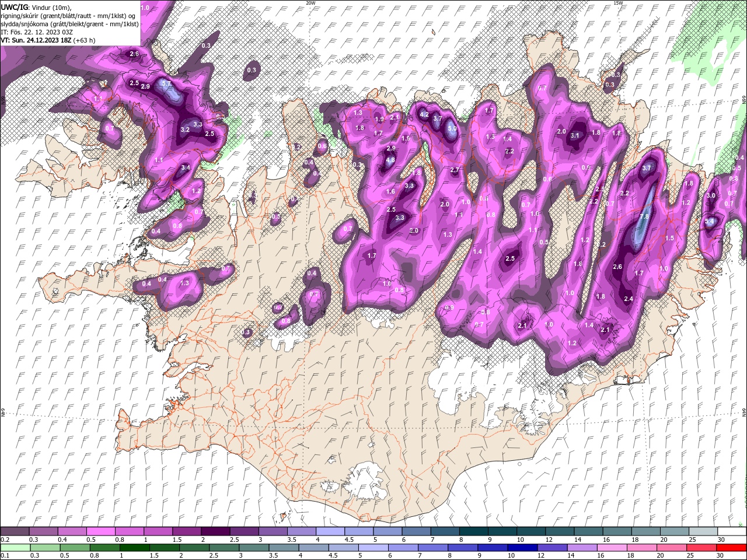Viewport: 747px width, 560px height.
Task: Select the white snow swatch between 25 and 30
Action: pyautogui.click(x=703, y=532)
